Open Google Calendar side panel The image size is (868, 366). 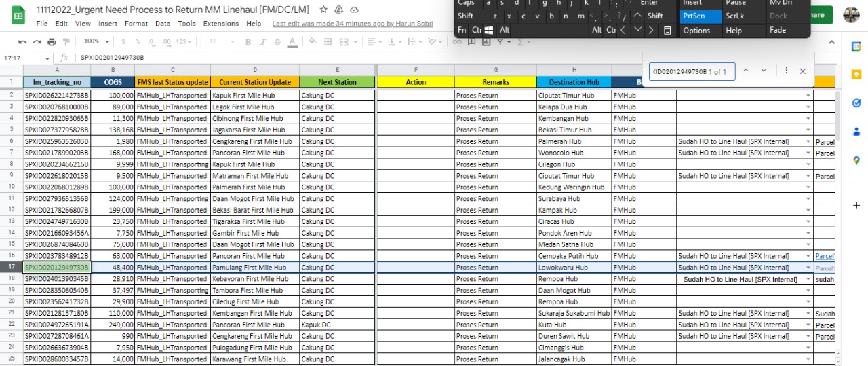[x=856, y=45]
